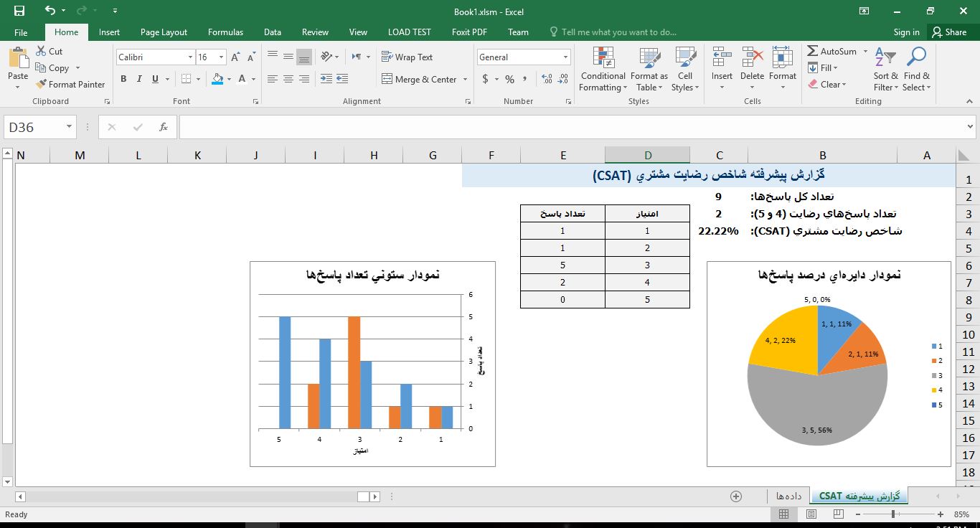This screenshot has width=980, height=528.
Task: Decrease font size with small A icon
Action: (x=251, y=57)
